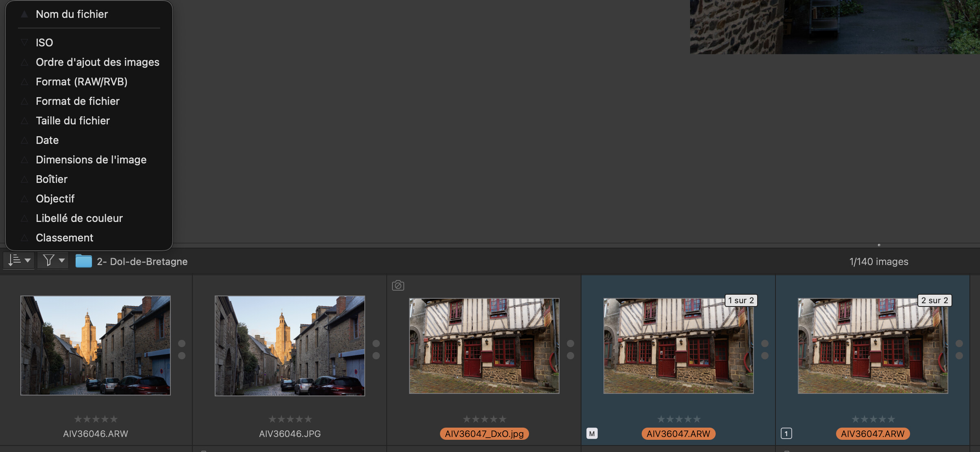This screenshot has width=980, height=452.
Task: Toggle lower status dot on AIV36046.JPG thumbnail
Action: (376, 356)
